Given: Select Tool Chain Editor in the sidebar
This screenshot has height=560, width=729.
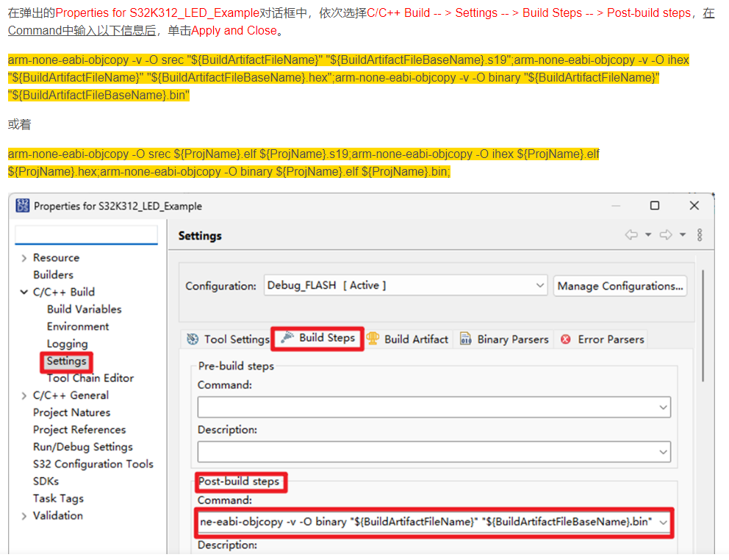Looking at the screenshot, I should point(90,378).
